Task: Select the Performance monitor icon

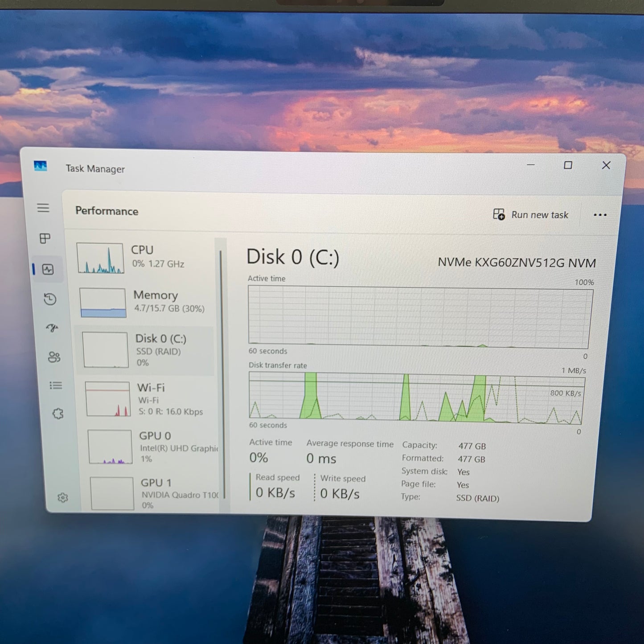Action: 47,269
